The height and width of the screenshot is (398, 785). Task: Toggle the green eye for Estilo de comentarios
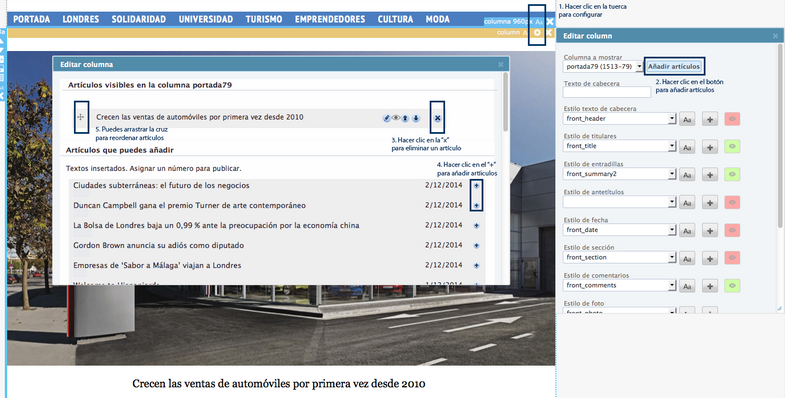tap(732, 286)
